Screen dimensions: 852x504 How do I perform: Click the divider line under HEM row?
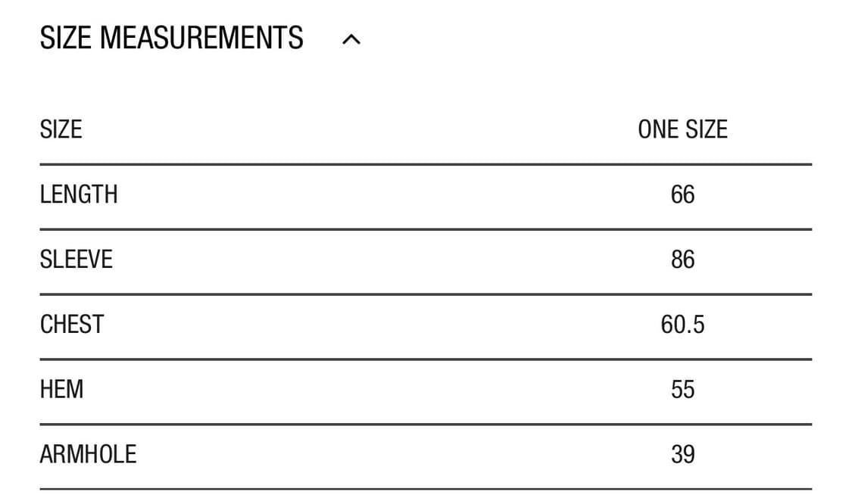[426, 425]
